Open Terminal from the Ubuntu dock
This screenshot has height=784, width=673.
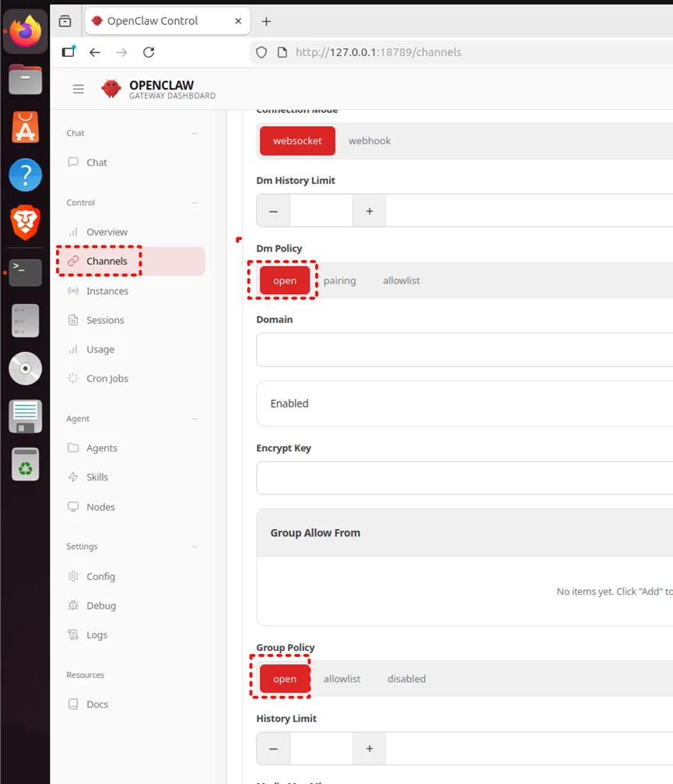(x=25, y=272)
